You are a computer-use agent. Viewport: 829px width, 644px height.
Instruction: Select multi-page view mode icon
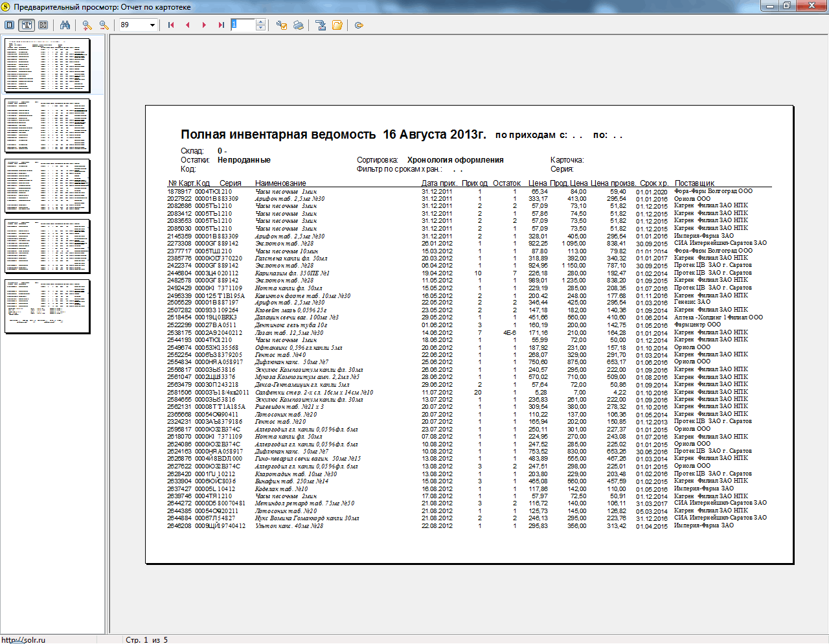pyautogui.click(x=43, y=25)
